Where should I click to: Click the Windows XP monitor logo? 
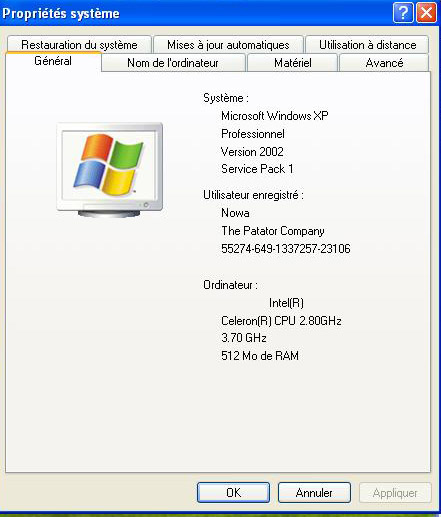pos(110,170)
